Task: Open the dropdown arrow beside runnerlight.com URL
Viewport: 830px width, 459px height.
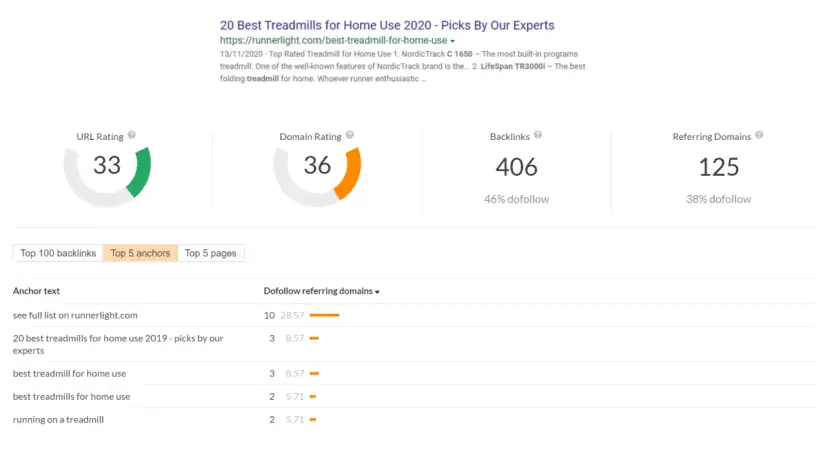Action: point(453,41)
